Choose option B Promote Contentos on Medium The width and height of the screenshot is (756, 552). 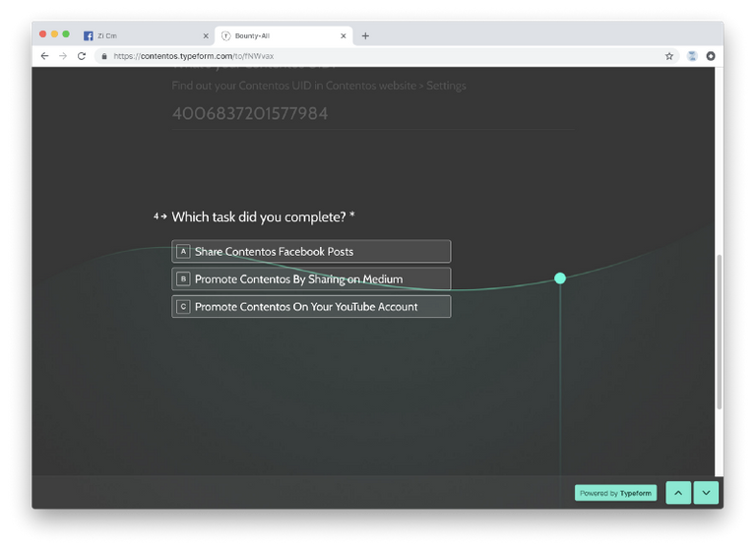[311, 279]
